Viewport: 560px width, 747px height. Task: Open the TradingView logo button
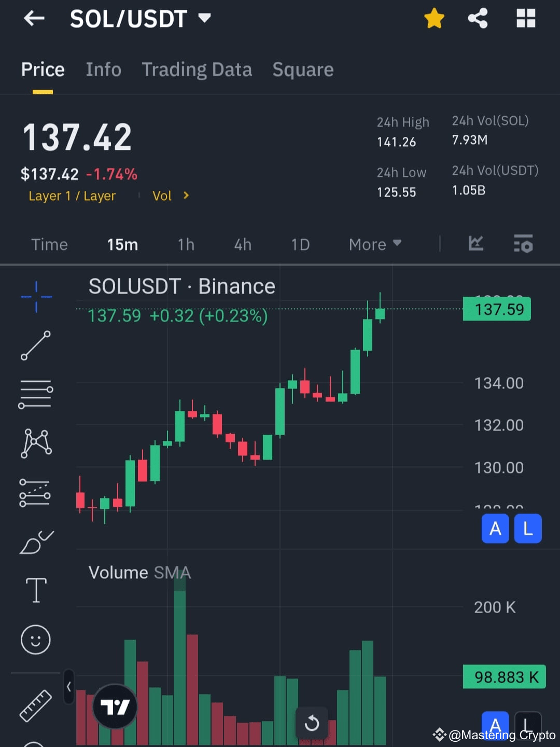[114, 706]
